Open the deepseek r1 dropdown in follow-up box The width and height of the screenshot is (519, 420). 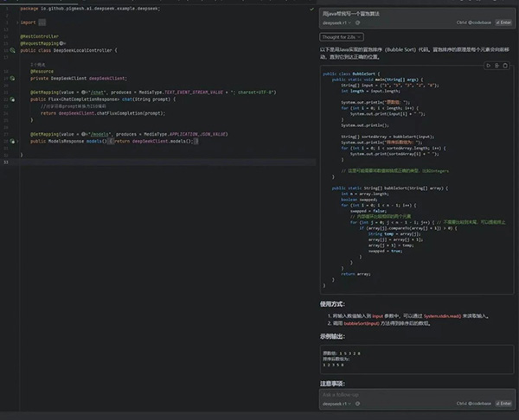tap(336, 404)
